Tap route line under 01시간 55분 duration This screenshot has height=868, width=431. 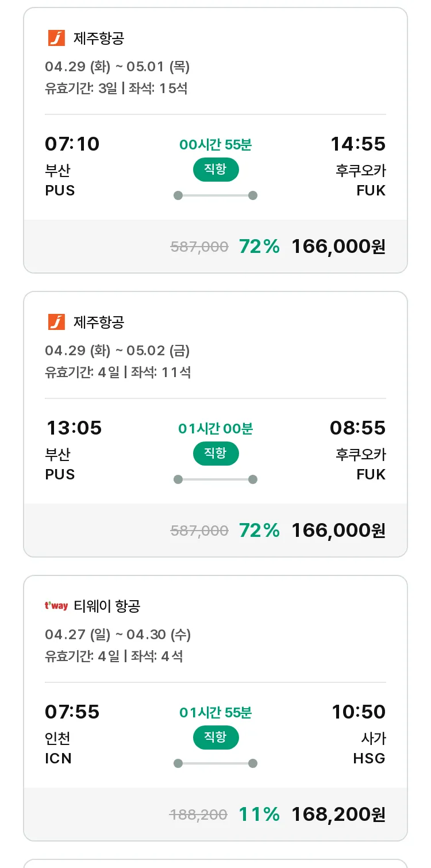(x=215, y=763)
